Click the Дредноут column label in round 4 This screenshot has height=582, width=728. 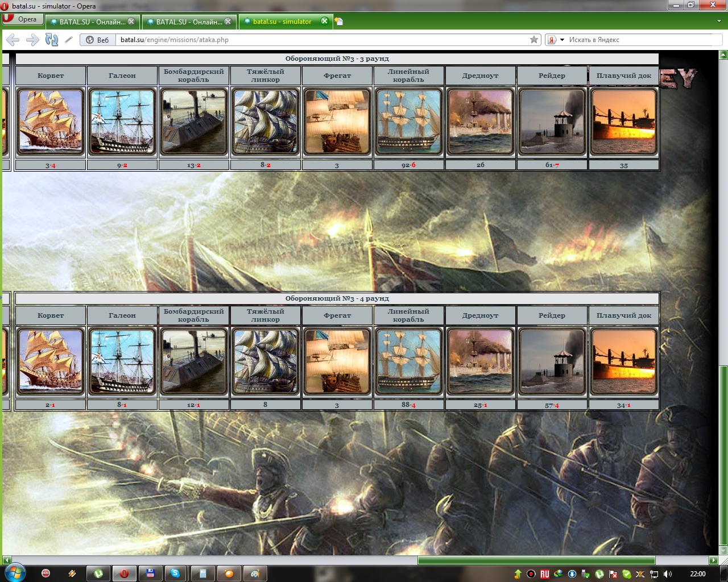(x=481, y=315)
